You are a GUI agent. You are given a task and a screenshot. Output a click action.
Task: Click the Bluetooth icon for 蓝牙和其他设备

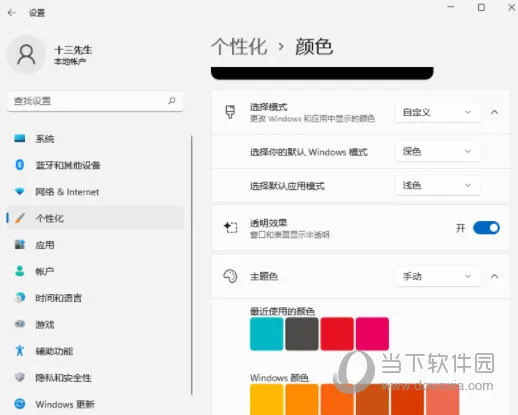click(20, 165)
